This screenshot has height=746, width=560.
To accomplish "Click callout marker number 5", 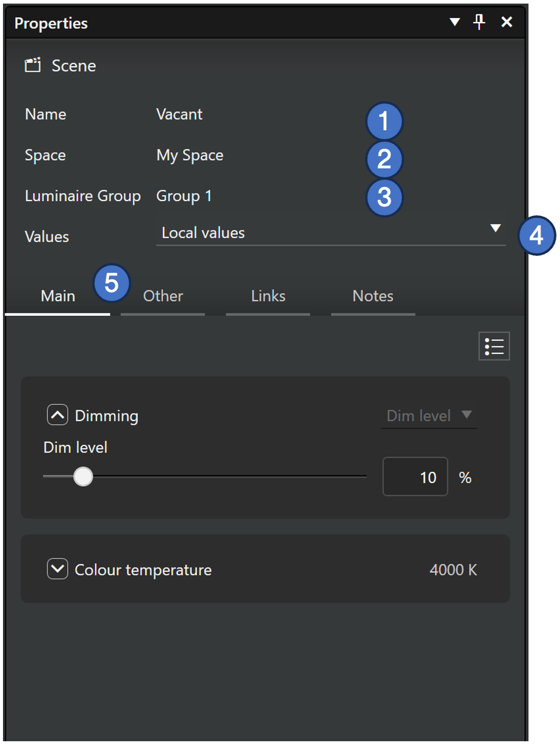I will [x=112, y=283].
